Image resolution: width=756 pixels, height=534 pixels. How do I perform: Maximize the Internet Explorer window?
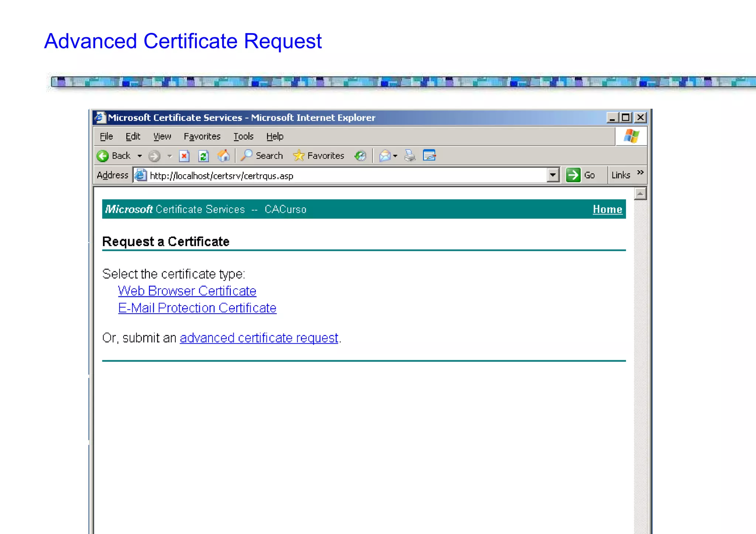coord(626,118)
